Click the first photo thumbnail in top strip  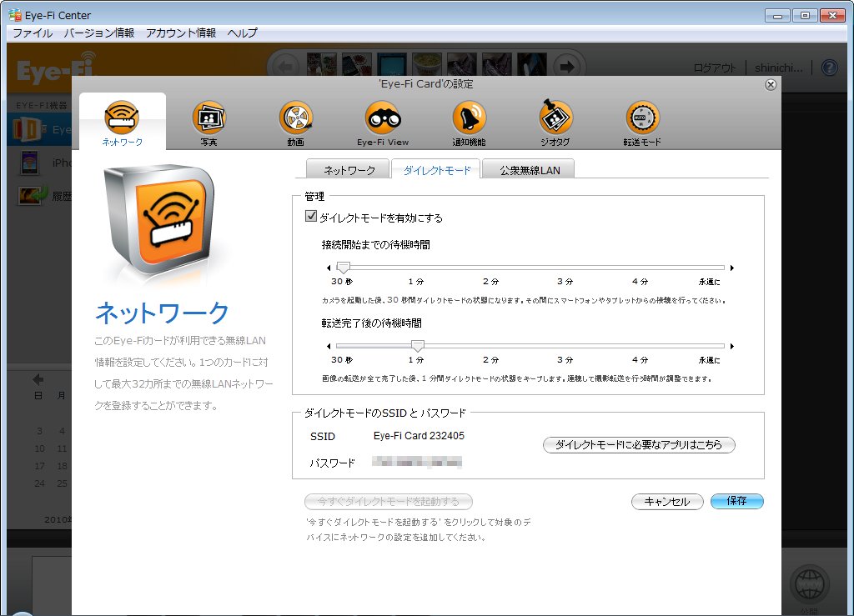[321, 64]
